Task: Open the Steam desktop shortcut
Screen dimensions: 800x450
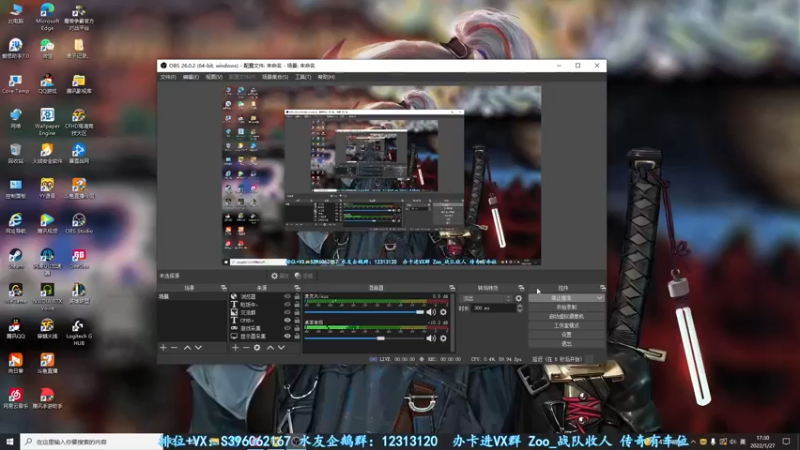Action: point(16,259)
